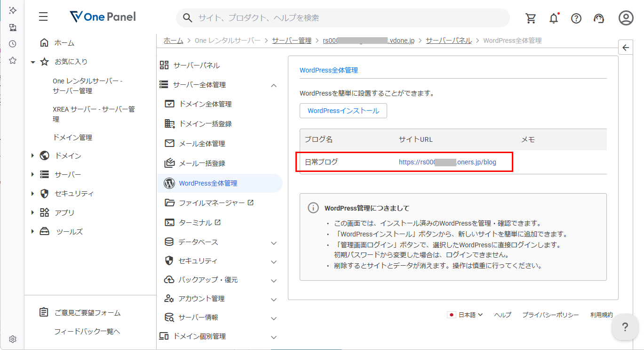Click the WordPressインストール button
Screen dimensions: 644x350
[343, 111]
